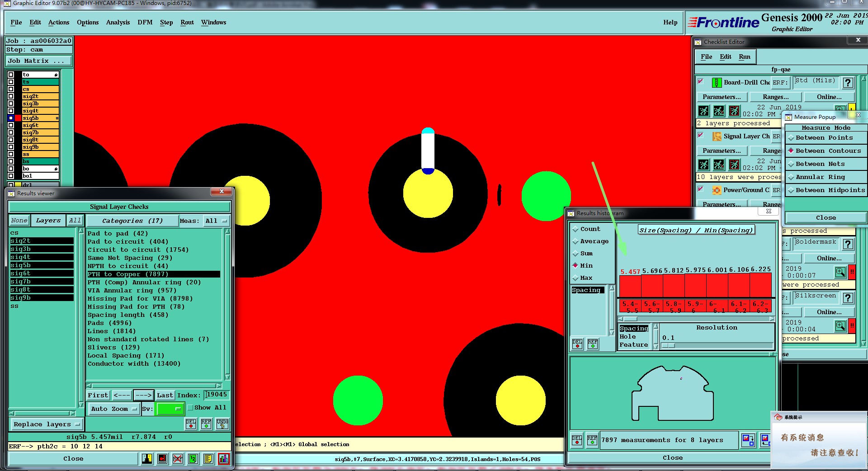Close the Measure Popup via Close button

pos(826,218)
